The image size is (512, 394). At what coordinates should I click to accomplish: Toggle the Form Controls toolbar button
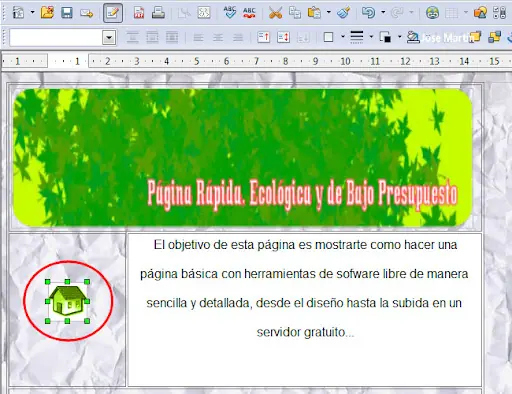point(499,13)
